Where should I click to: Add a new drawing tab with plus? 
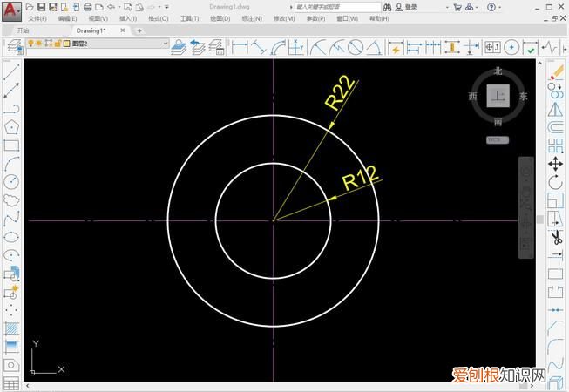[139, 30]
